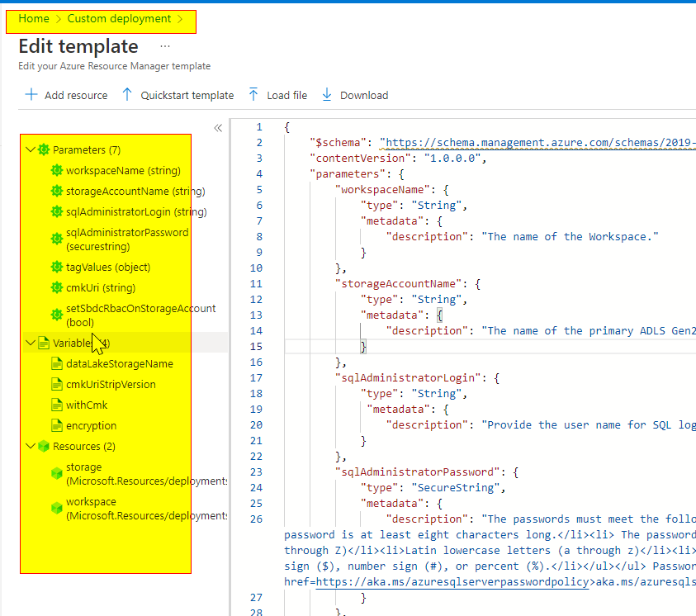Collapse the Parameters (7) tree node

click(31, 149)
